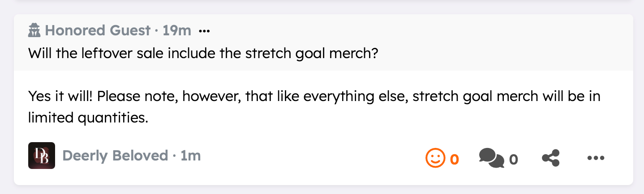
Task: Open the answer's more options ellipsis
Action: tap(596, 158)
